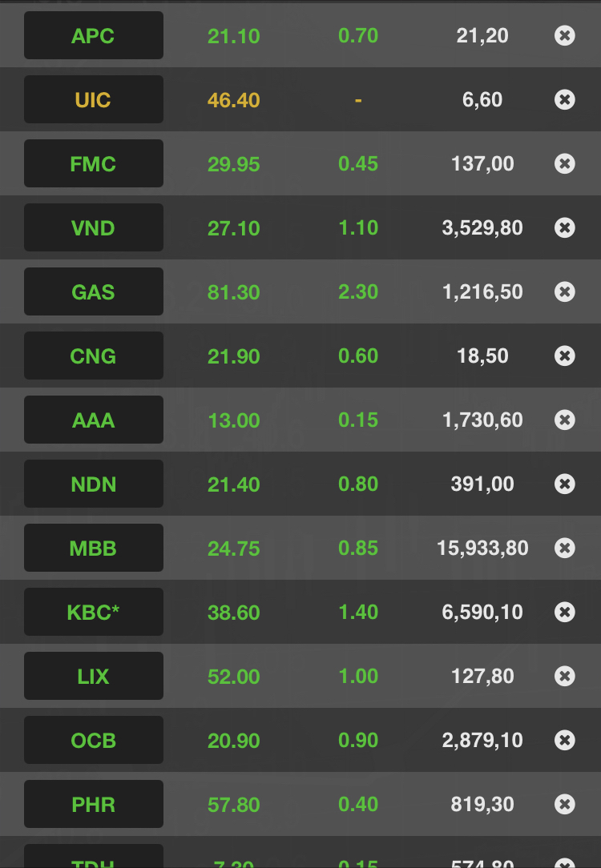Image resolution: width=601 pixels, height=868 pixels.
Task: Click VND volume value 3,529,80
Action: [482, 227]
